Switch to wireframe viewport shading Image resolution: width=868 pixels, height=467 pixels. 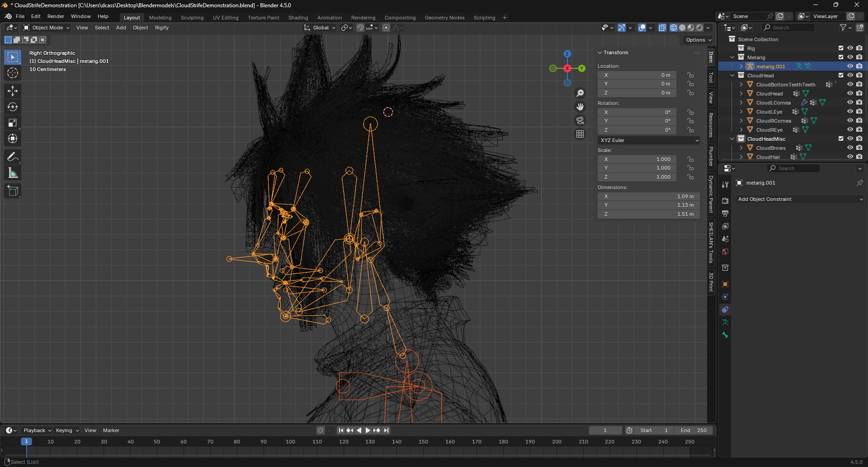[674, 28]
